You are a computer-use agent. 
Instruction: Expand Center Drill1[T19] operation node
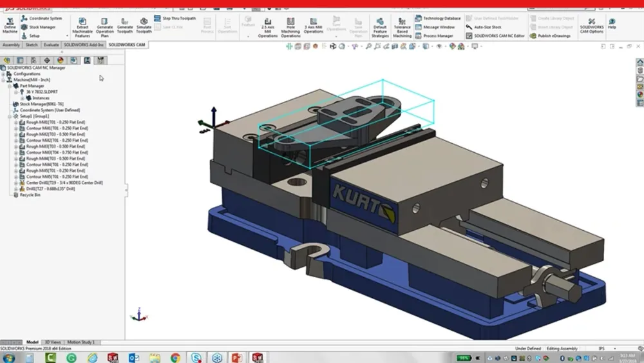tap(16, 182)
